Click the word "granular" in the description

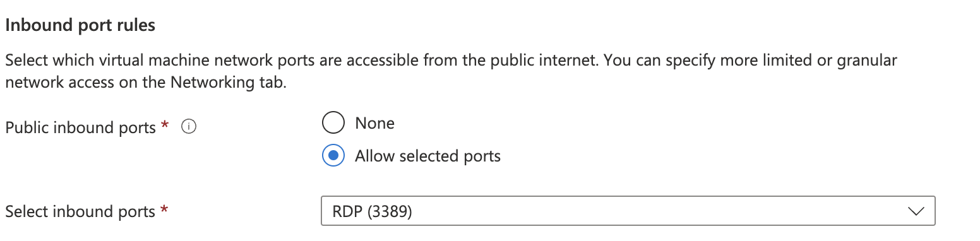click(866, 61)
